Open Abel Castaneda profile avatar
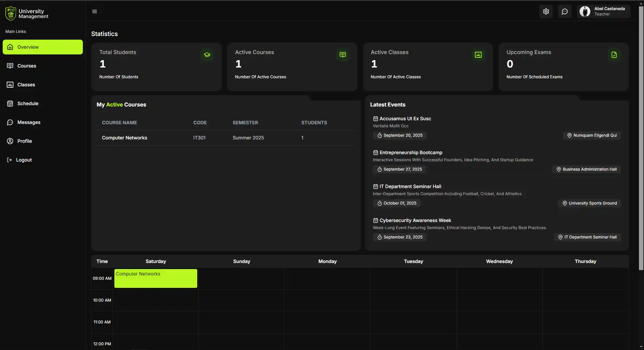This screenshot has height=350, width=644. click(x=585, y=11)
